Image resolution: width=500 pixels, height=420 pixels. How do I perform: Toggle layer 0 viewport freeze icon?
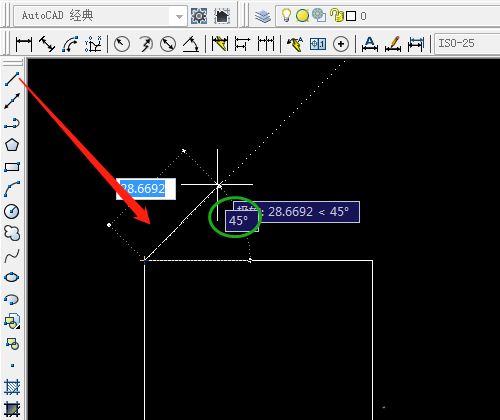pyautogui.click(x=319, y=16)
